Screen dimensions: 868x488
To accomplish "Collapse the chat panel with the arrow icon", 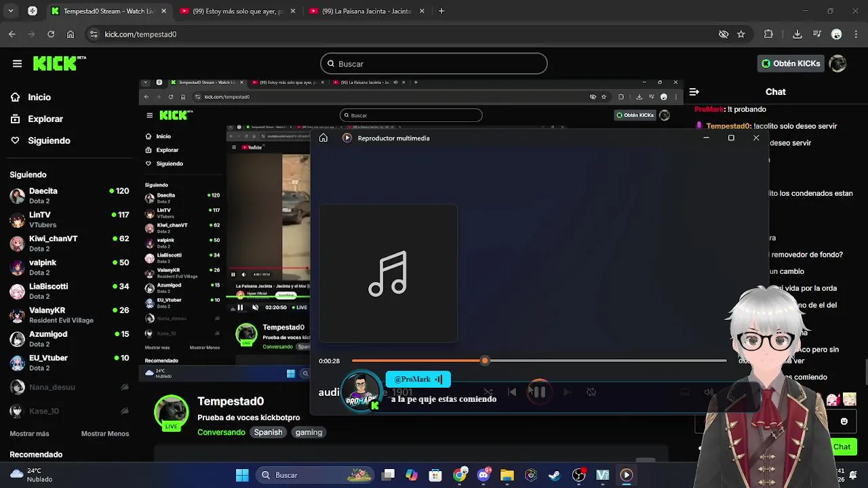I will point(694,91).
